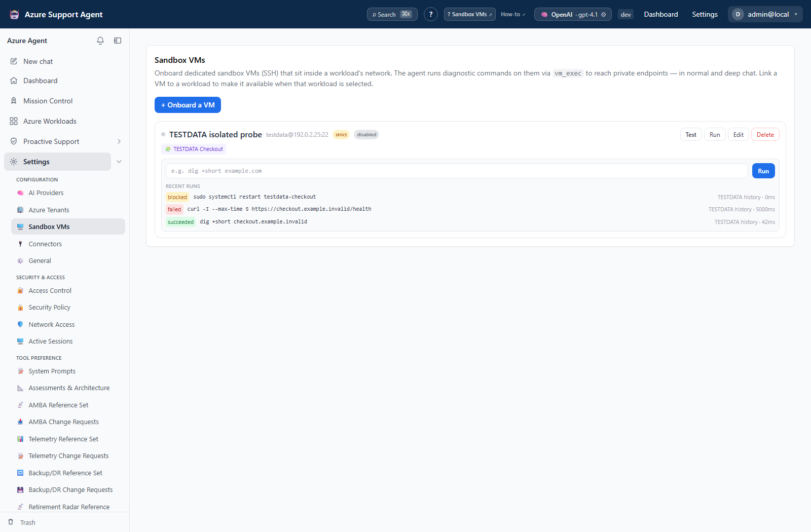
Task: Open the help question mark button
Action: click(431, 14)
